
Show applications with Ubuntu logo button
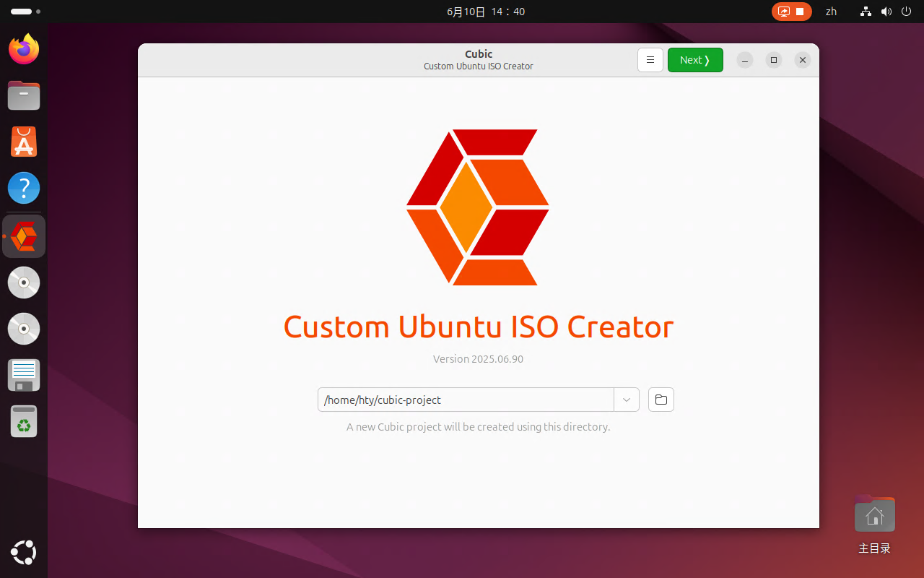pyautogui.click(x=24, y=553)
